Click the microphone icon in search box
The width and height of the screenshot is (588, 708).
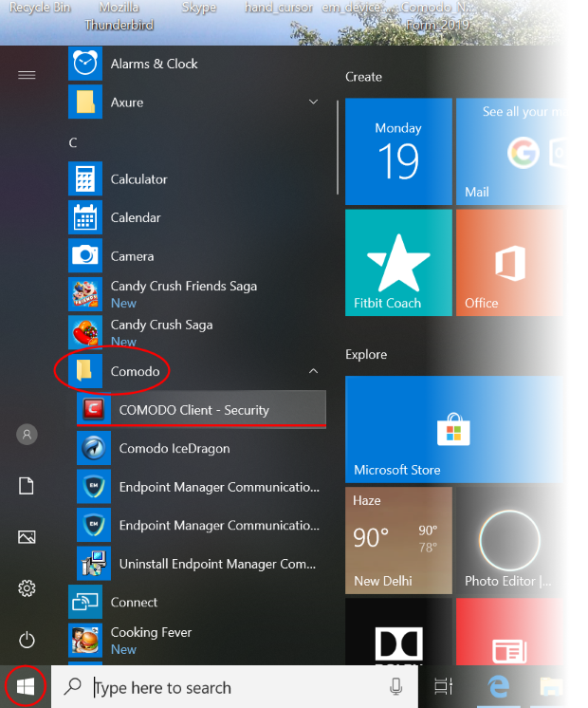point(395,687)
